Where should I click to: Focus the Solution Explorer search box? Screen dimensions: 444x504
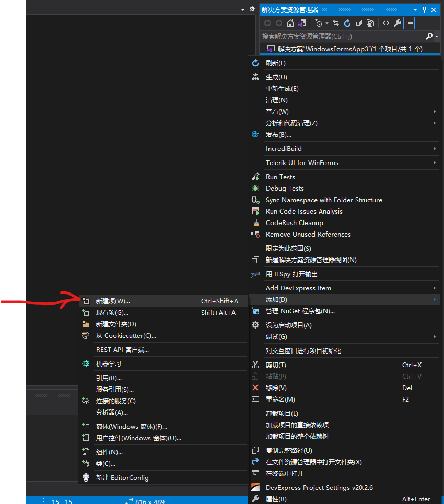pos(343,37)
